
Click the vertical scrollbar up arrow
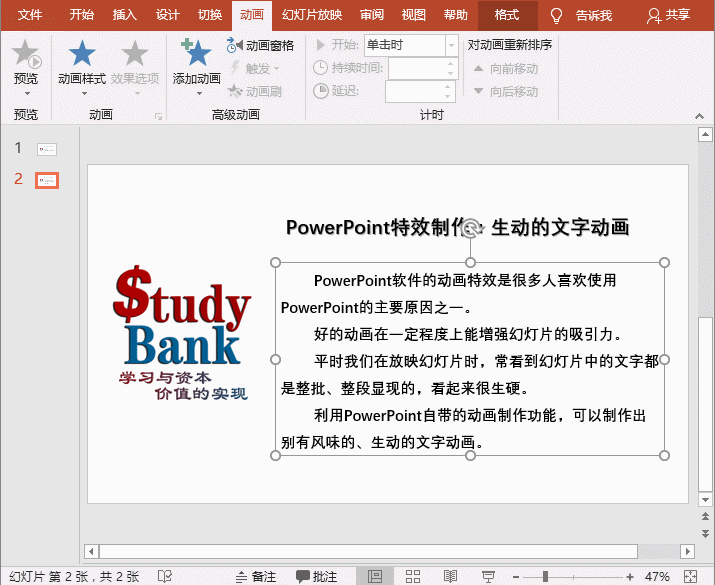(705, 135)
